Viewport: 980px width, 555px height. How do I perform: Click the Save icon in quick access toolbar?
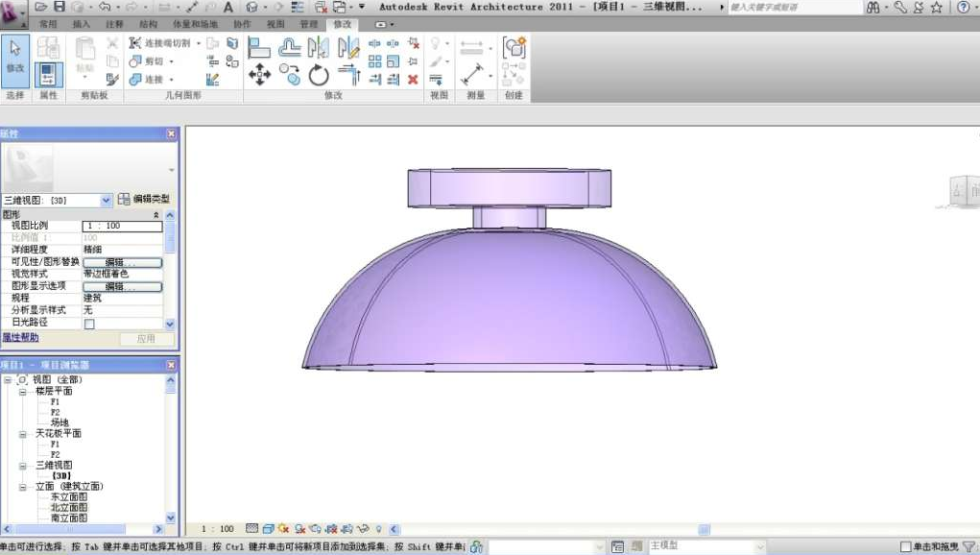click(60, 7)
